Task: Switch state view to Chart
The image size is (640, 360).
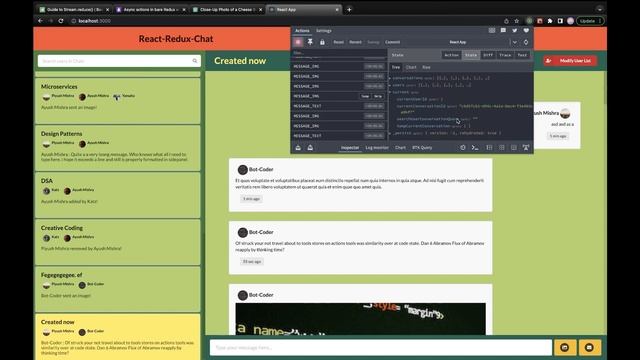Action: pos(411,67)
